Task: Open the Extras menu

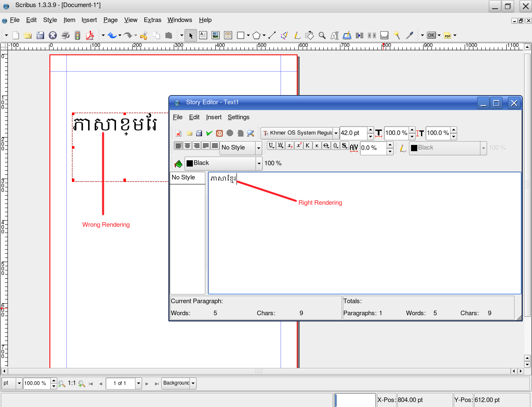Action: 153,20
